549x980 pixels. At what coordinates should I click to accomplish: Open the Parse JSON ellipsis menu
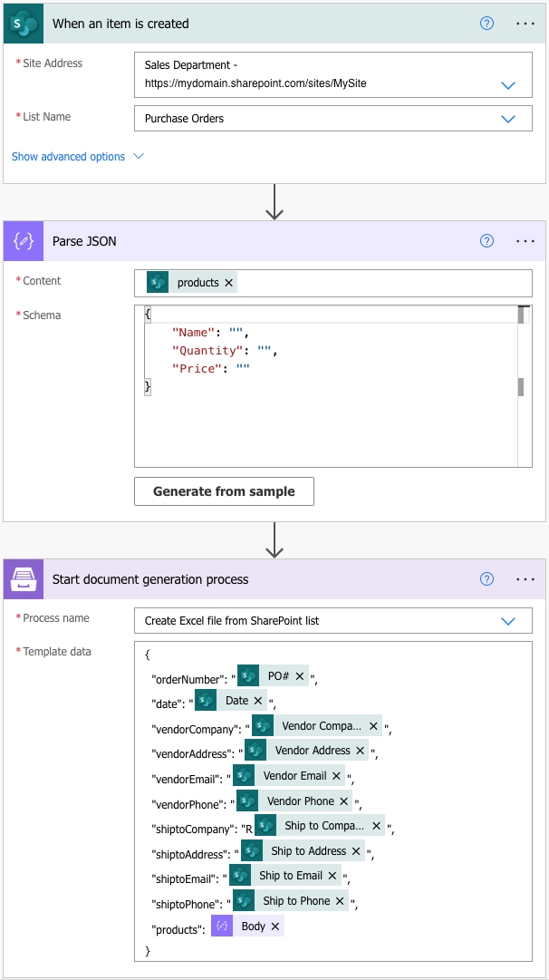[x=525, y=241]
